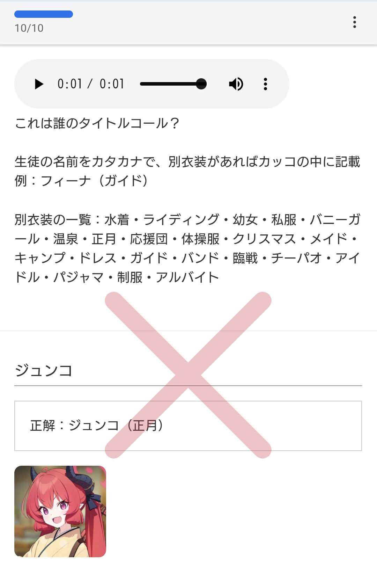Click the audio seek slider knob
The height and width of the screenshot is (588, 377).
coord(201,84)
